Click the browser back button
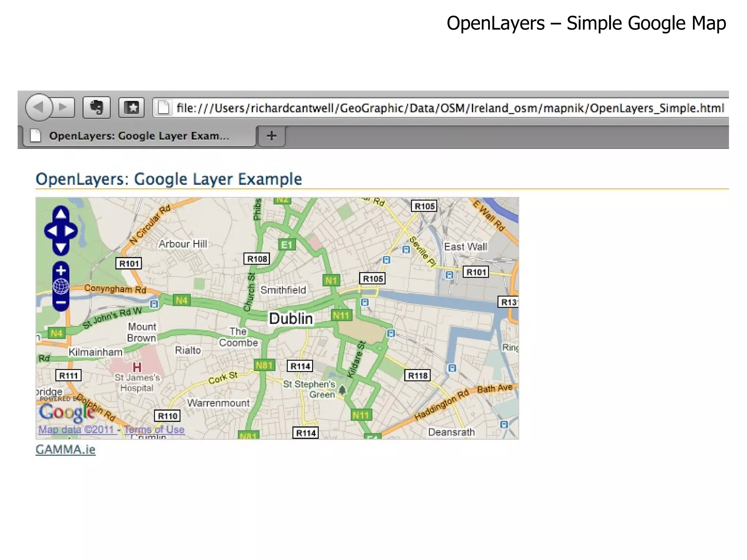This screenshot has width=747, height=560. (38, 108)
